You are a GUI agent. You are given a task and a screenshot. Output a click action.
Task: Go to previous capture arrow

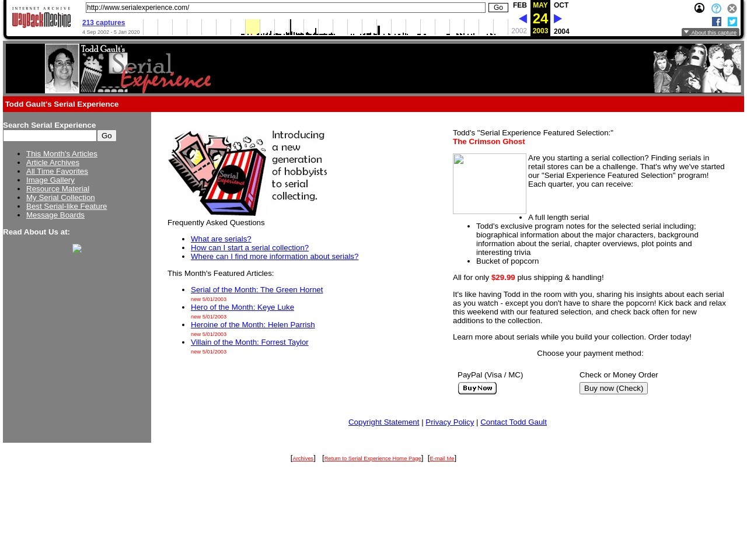point(522,19)
